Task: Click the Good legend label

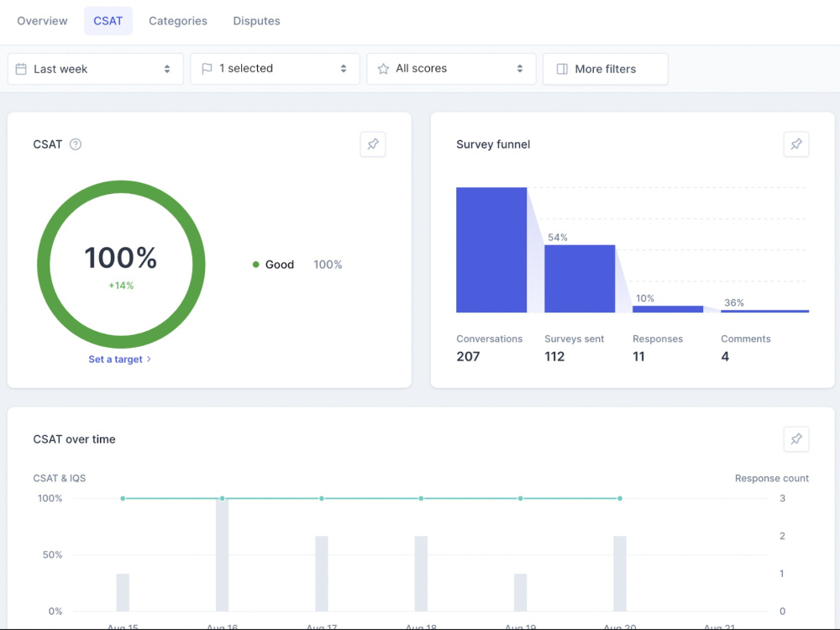Action: tap(280, 264)
